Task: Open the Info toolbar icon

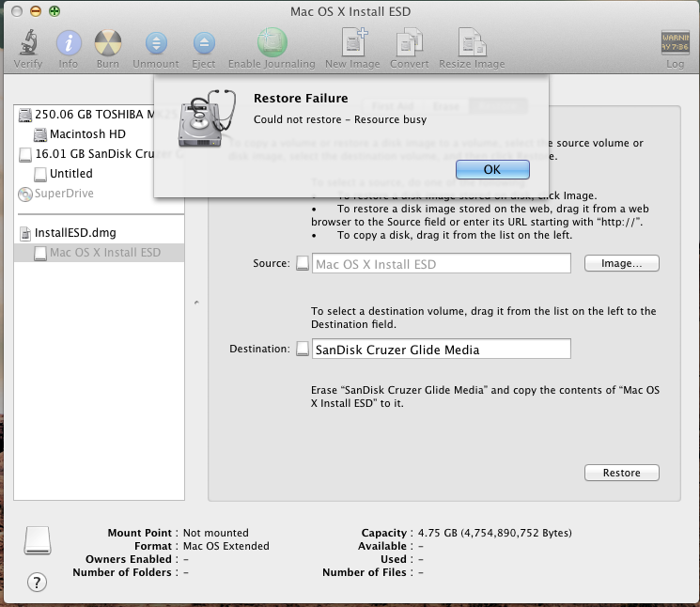Action: [69, 49]
